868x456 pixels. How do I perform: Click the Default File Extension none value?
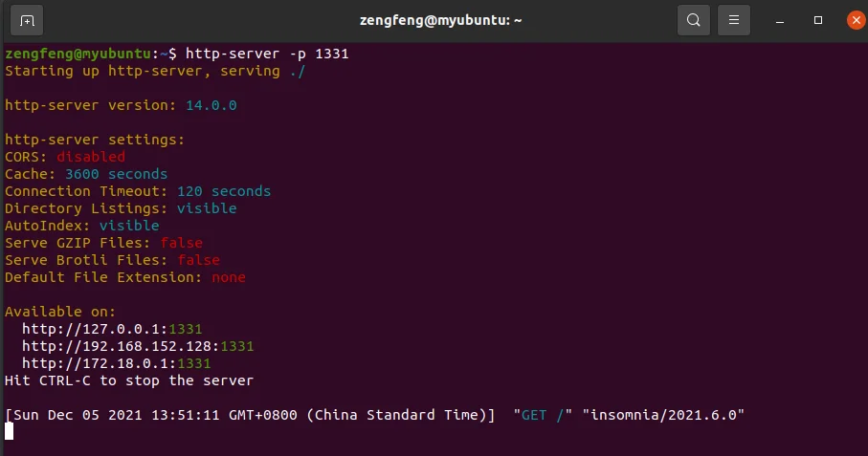coord(228,277)
